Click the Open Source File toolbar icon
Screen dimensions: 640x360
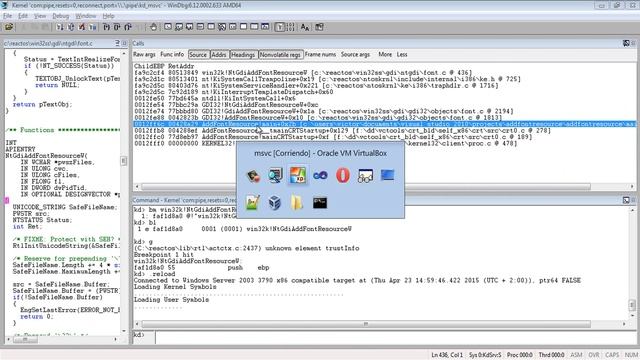pyautogui.click(x=9, y=27)
